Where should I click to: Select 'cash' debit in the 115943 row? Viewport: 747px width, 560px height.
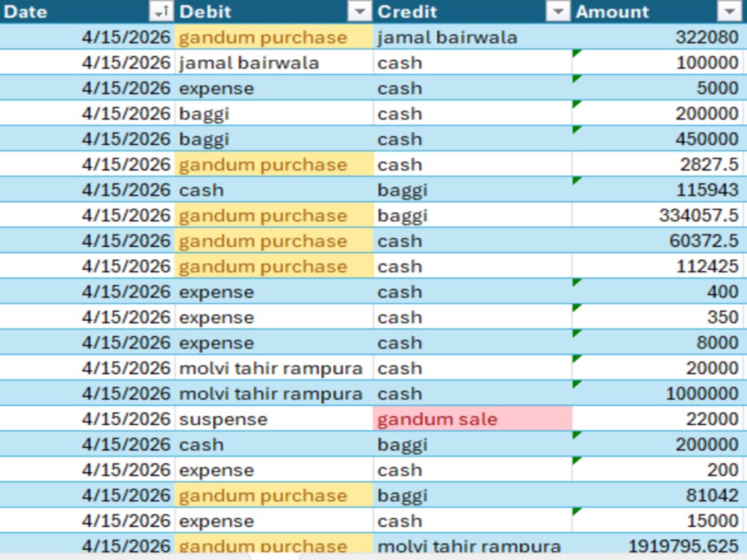click(274, 190)
